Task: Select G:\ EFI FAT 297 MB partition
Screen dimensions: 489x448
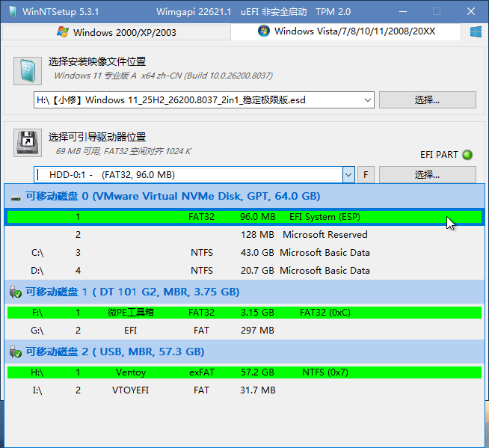Action: pos(244,331)
